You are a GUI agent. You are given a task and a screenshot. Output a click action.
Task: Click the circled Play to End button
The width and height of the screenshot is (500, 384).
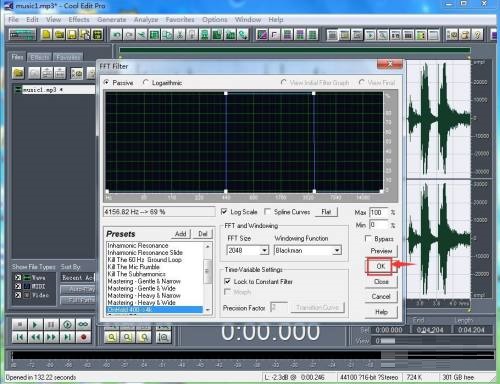tap(67, 324)
